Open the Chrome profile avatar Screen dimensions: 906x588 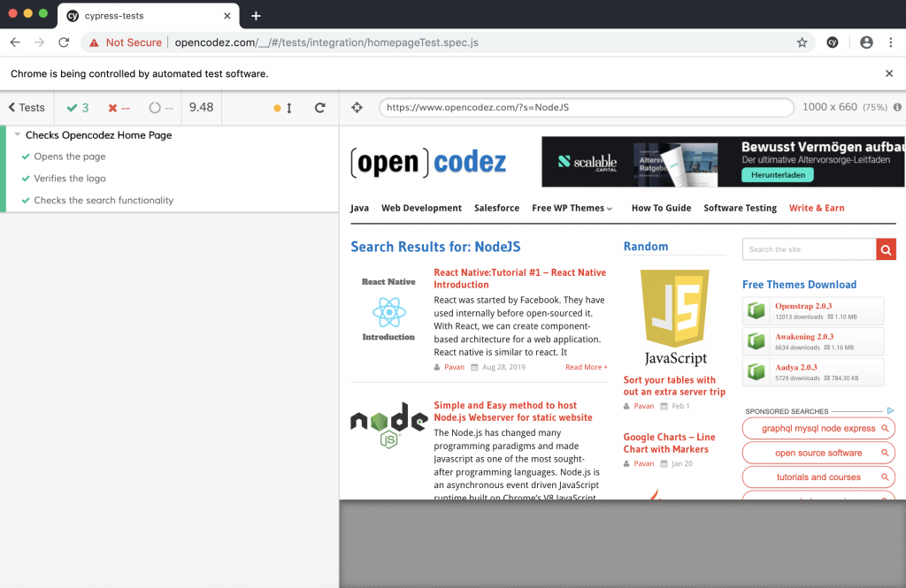866,42
